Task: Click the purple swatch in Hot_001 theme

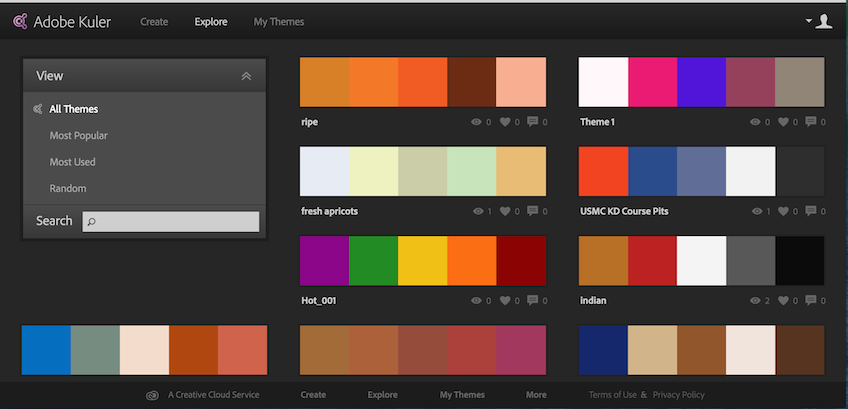Action: click(324, 261)
